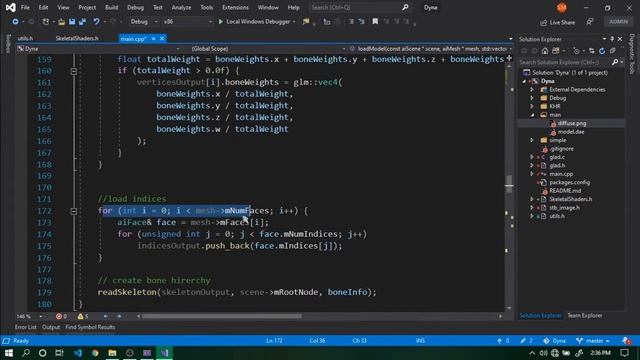The height and width of the screenshot is (360, 640).
Task: Open the Toolbox side tab
Action: point(8,44)
